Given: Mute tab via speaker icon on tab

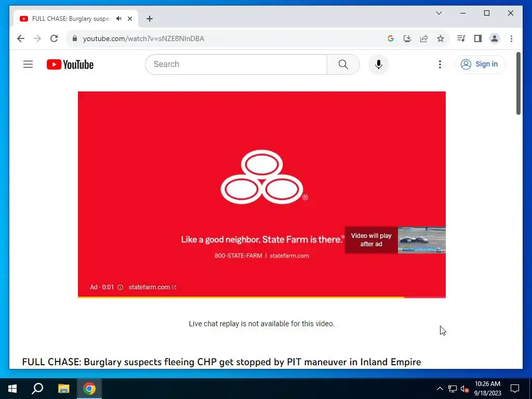Looking at the screenshot, I should (x=118, y=19).
